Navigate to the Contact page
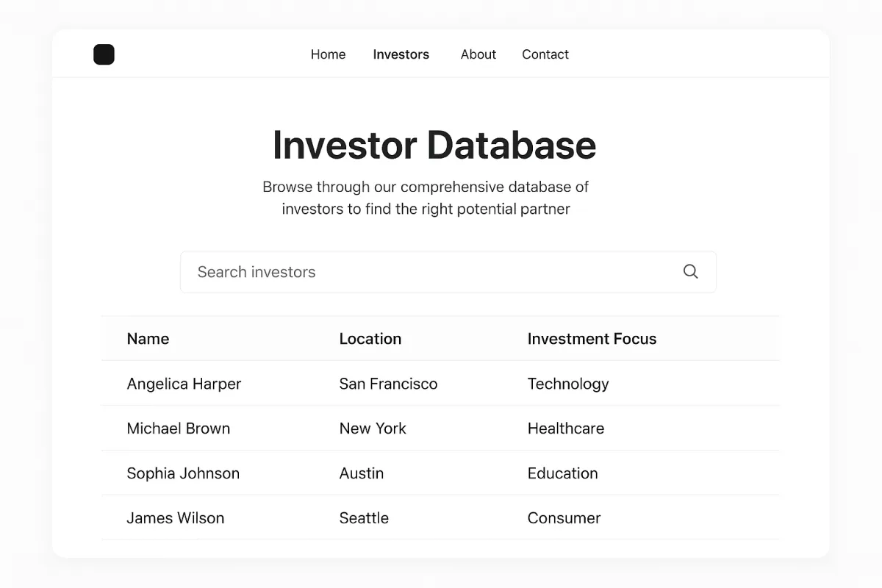The width and height of the screenshot is (882, 588). point(545,54)
